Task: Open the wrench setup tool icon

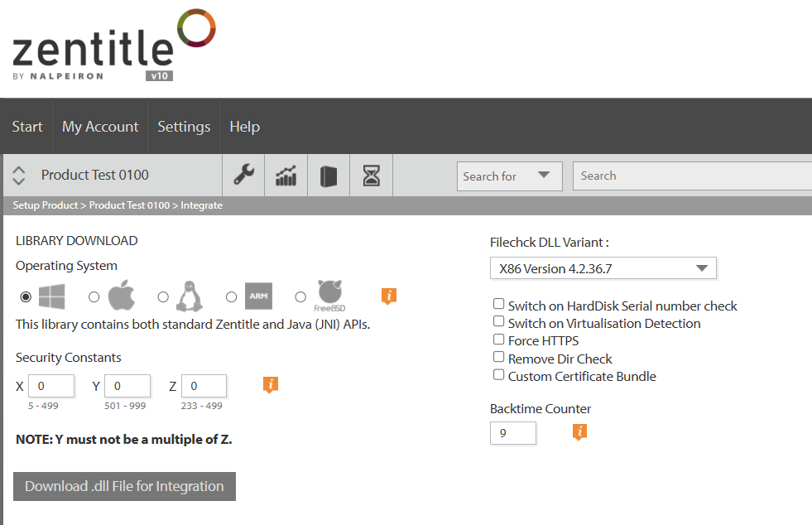Action: click(243, 175)
